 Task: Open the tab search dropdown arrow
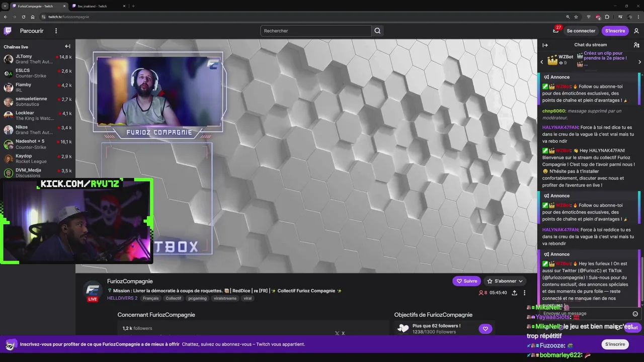tap(5, 6)
